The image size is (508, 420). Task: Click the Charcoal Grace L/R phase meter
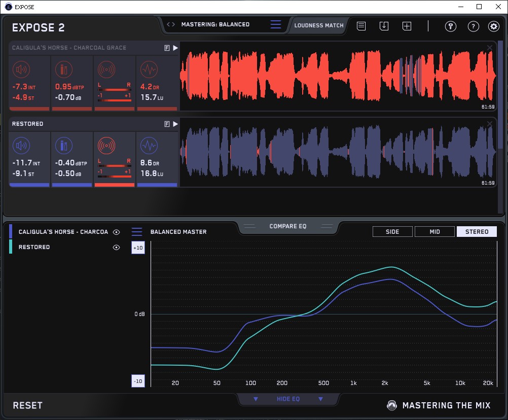click(115, 92)
